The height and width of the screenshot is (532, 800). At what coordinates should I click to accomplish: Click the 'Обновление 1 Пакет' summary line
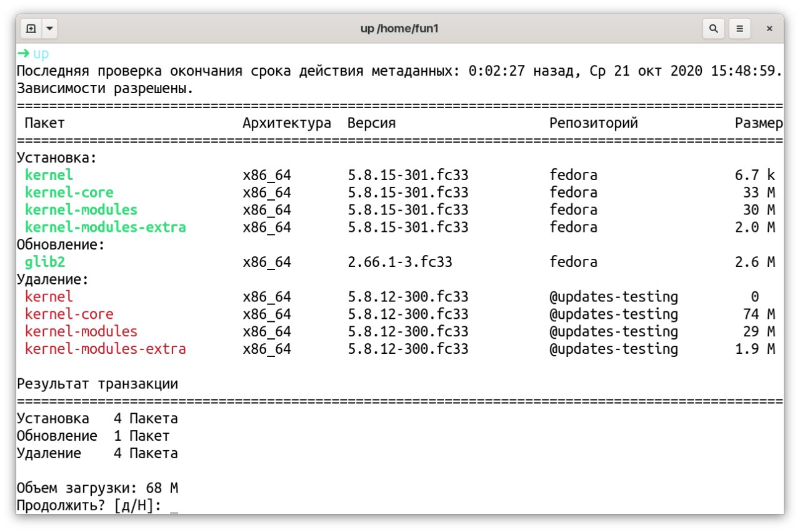pos(93,436)
